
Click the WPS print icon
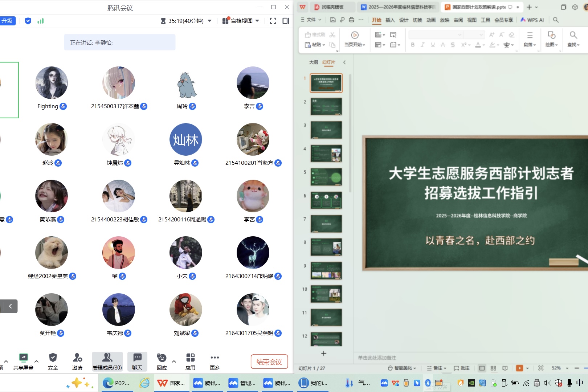[351, 20]
